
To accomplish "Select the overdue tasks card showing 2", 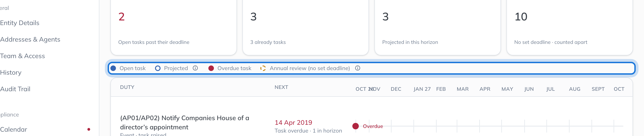I will click(x=173, y=27).
